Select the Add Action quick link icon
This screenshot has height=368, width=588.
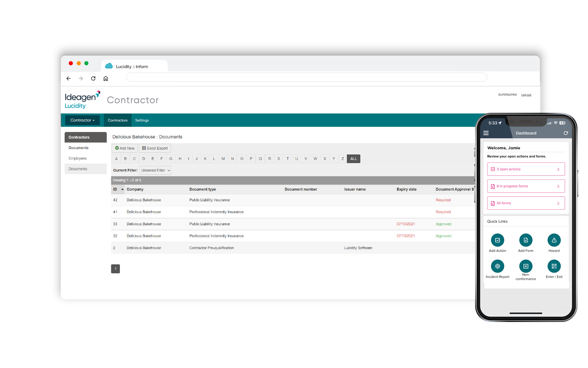point(497,241)
